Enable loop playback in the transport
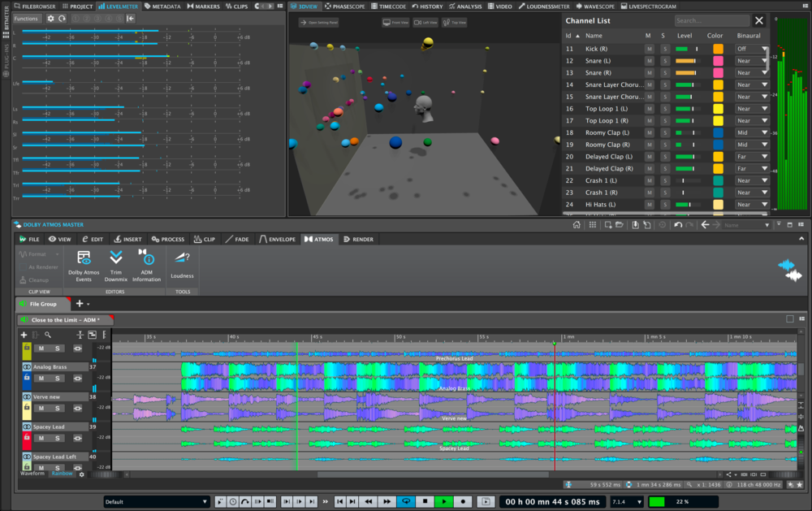Viewport: 812px width, 511px height. coord(405,501)
